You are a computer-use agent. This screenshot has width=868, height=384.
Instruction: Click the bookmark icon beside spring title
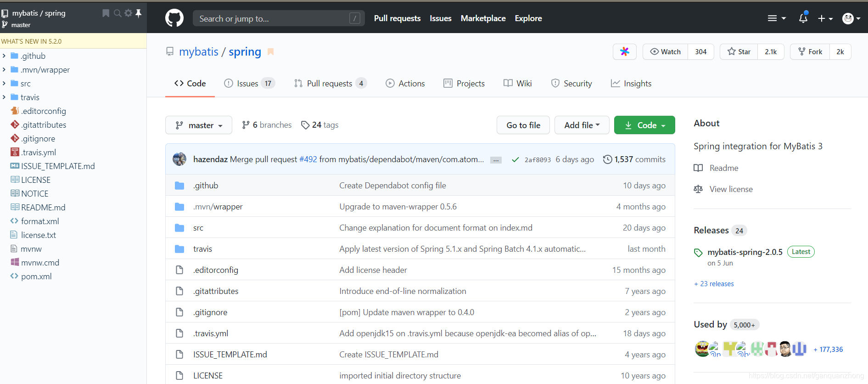[x=271, y=52]
